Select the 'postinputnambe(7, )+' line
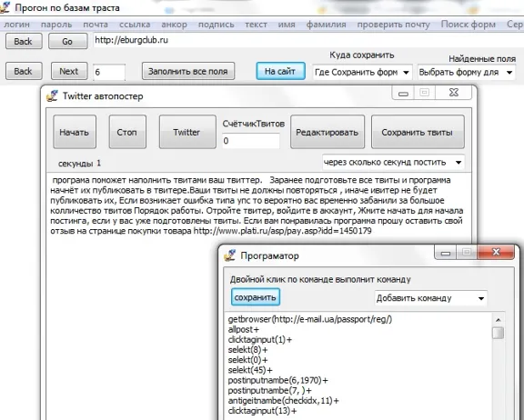Viewport: 524px width, 420px height. point(270,391)
